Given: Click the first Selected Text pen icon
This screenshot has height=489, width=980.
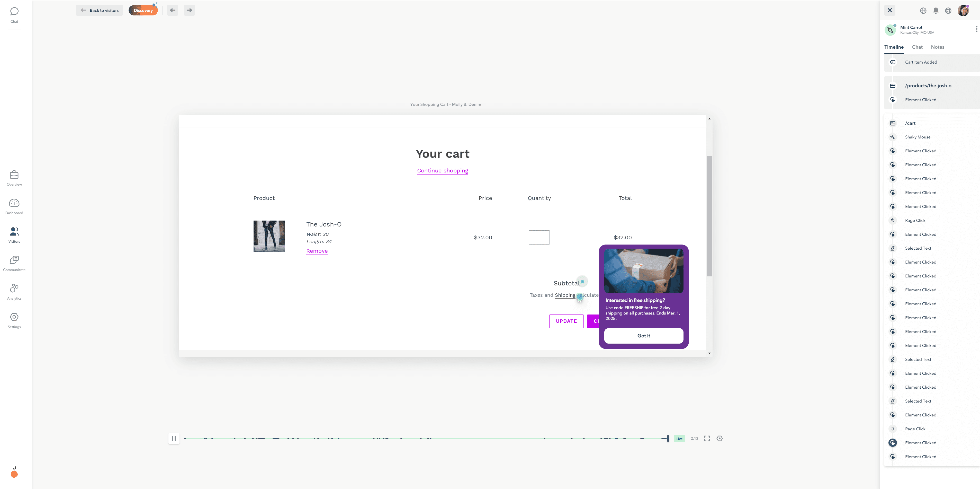Looking at the screenshot, I should (x=893, y=248).
